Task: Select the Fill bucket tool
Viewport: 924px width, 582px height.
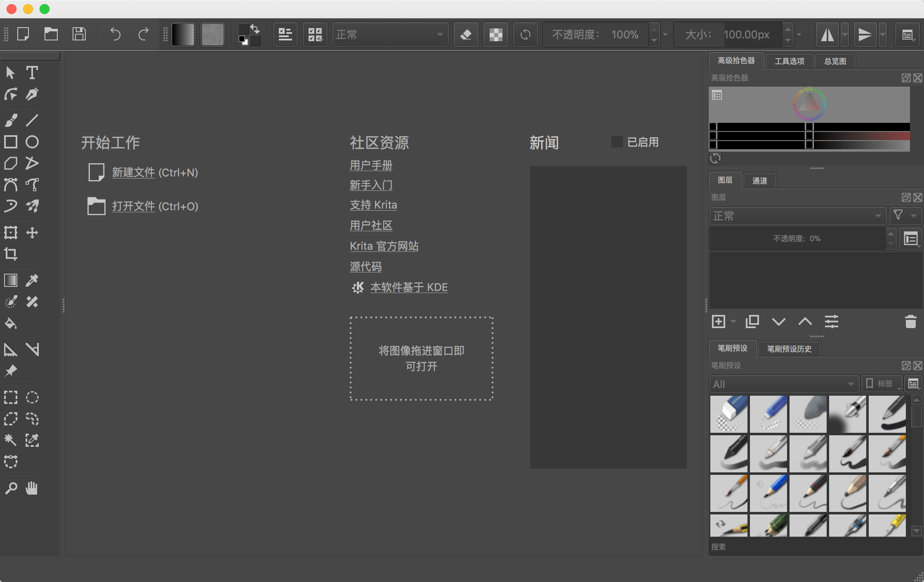Action: coord(11,323)
